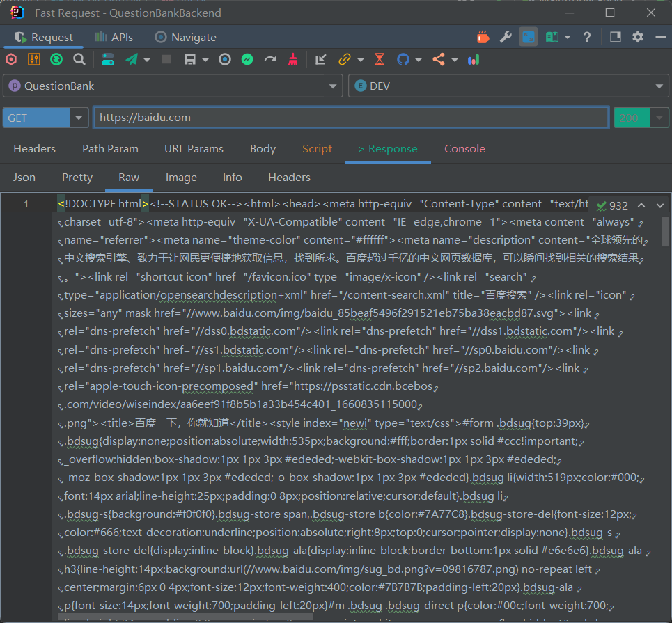Select the URL Params tab
Viewport: 672px width, 623px height.
coord(194,149)
